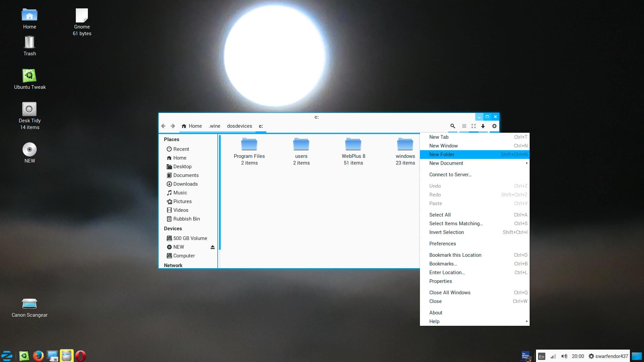
Task: Select Preferences in the menu
Action: (442, 244)
